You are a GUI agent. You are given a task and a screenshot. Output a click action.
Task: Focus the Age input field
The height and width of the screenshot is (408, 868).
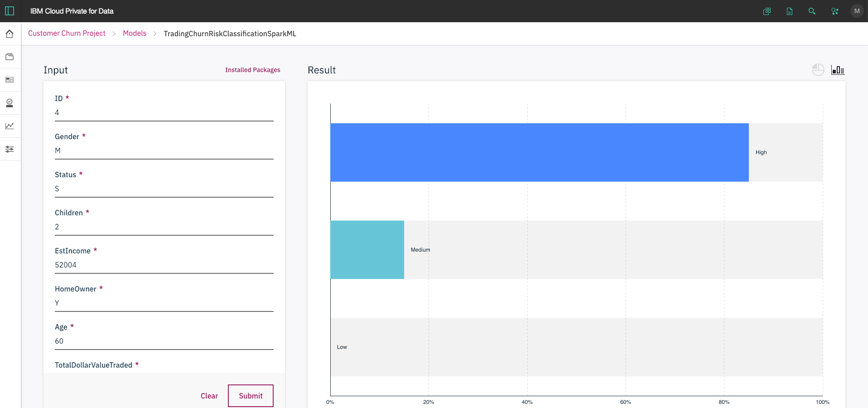point(164,341)
